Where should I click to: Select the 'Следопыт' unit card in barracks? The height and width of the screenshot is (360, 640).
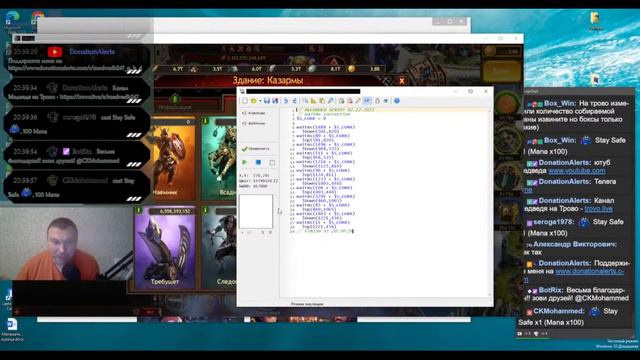coord(219,247)
